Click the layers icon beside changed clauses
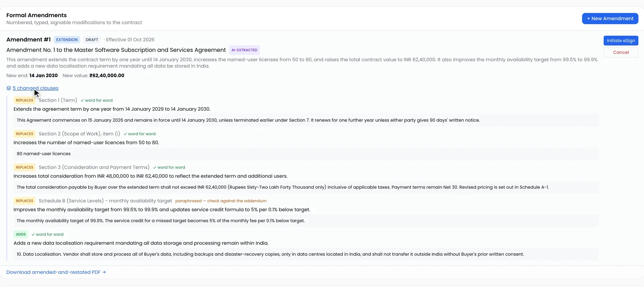The width and height of the screenshot is (644, 287). (x=9, y=88)
